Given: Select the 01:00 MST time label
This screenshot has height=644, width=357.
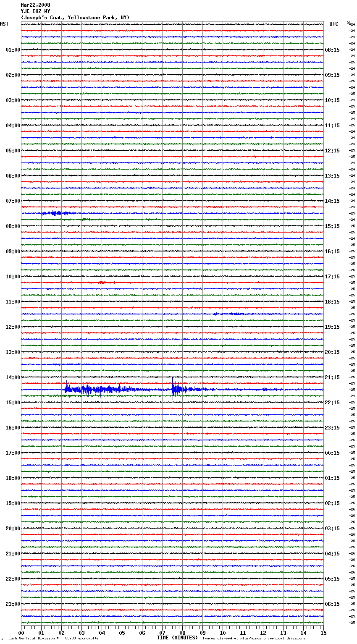Looking at the screenshot, I should (13, 50).
